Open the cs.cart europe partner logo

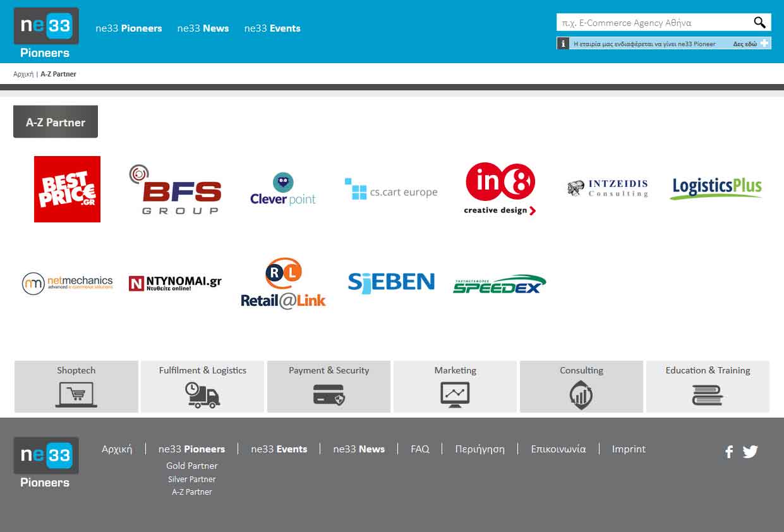pos(391,189)
